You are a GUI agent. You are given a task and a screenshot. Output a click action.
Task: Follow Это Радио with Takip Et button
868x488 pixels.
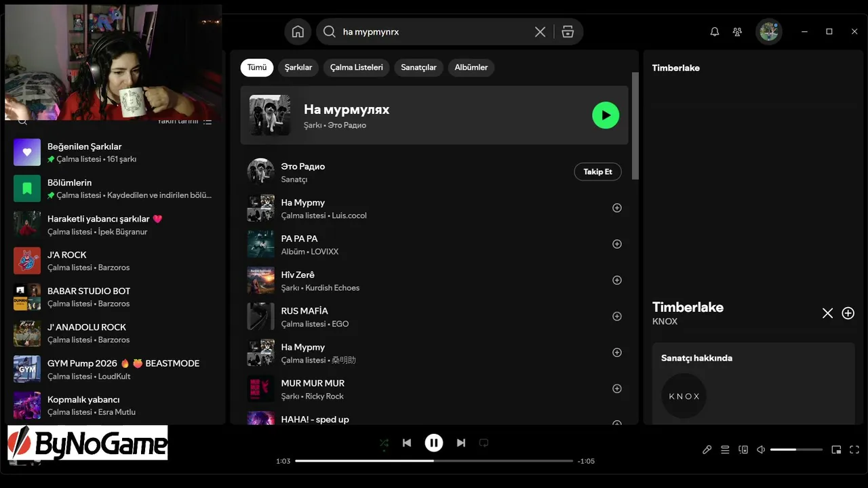(598, 171)
